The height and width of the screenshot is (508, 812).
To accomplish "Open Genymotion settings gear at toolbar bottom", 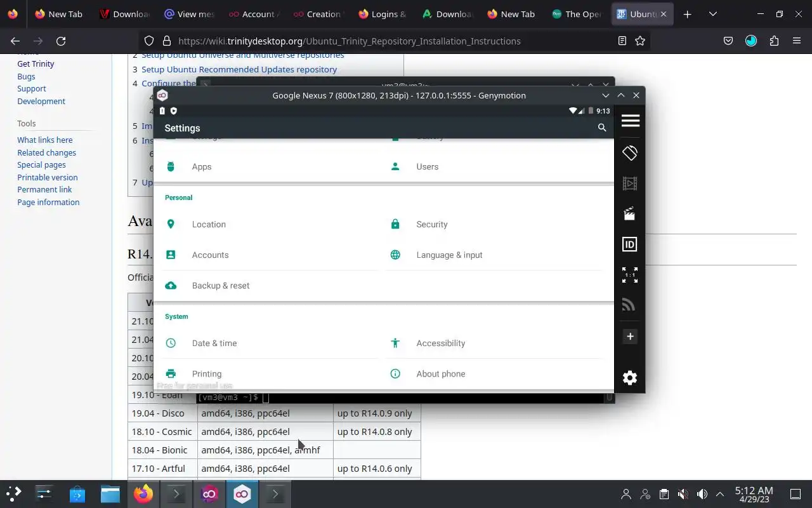I will pyautogui.click(x=630, y=378).
